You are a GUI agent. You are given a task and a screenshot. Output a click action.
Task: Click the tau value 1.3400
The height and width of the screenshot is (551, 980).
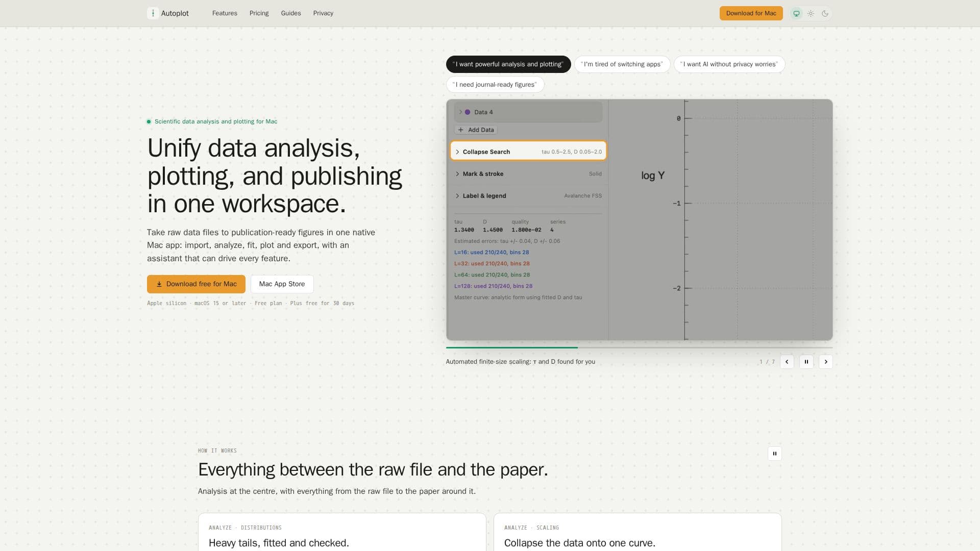pyautogui.click(x=464, y=230)
